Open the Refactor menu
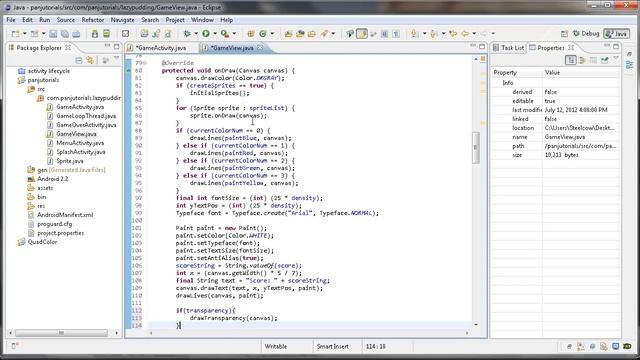The image size is (640, 360). [x=93, y=20]
